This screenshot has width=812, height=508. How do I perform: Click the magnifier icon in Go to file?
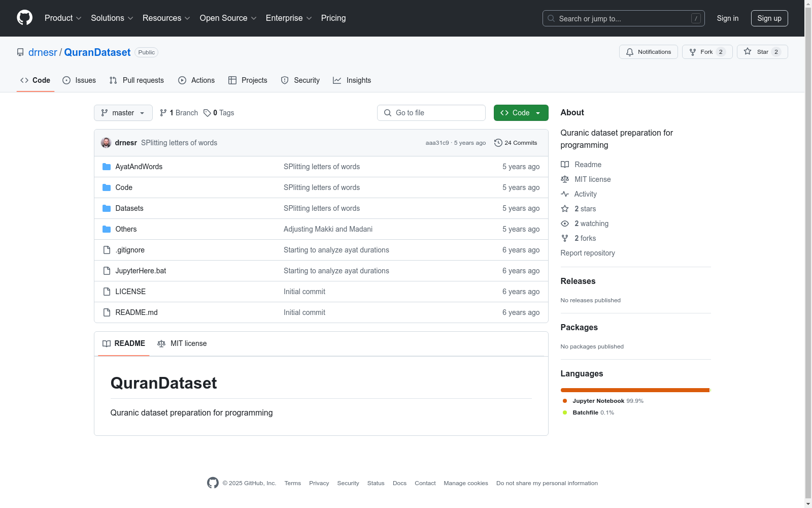pyautogui.click(x=388, y=113)
